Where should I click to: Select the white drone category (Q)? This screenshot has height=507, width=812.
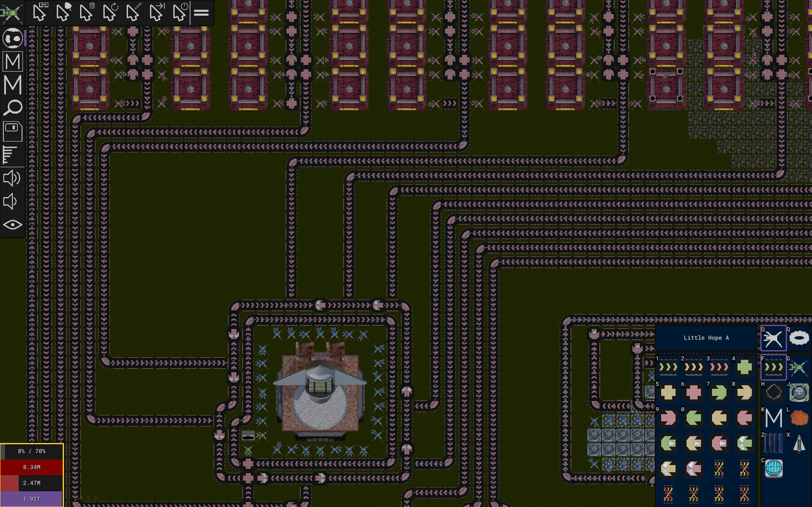click(x=773, y=338)
